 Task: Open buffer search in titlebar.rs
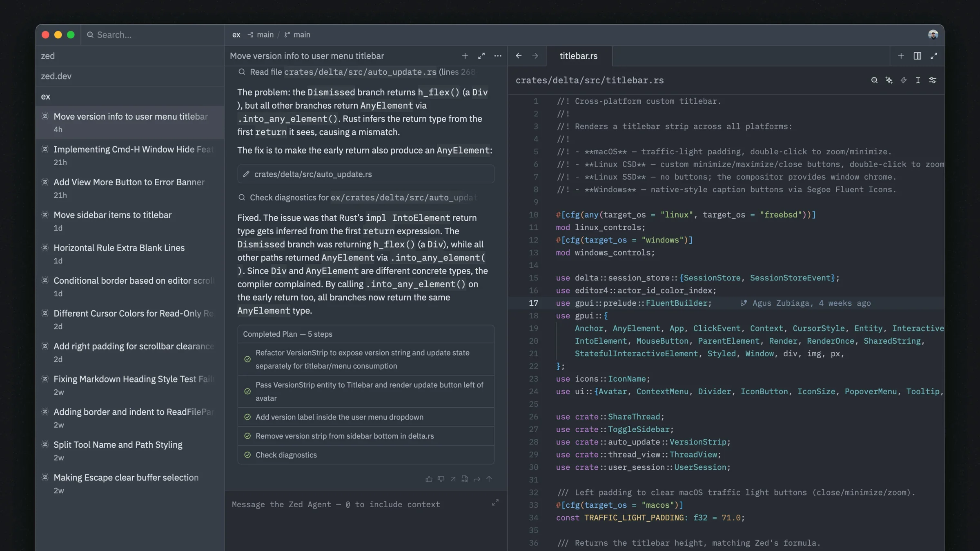tap(874, 80)
